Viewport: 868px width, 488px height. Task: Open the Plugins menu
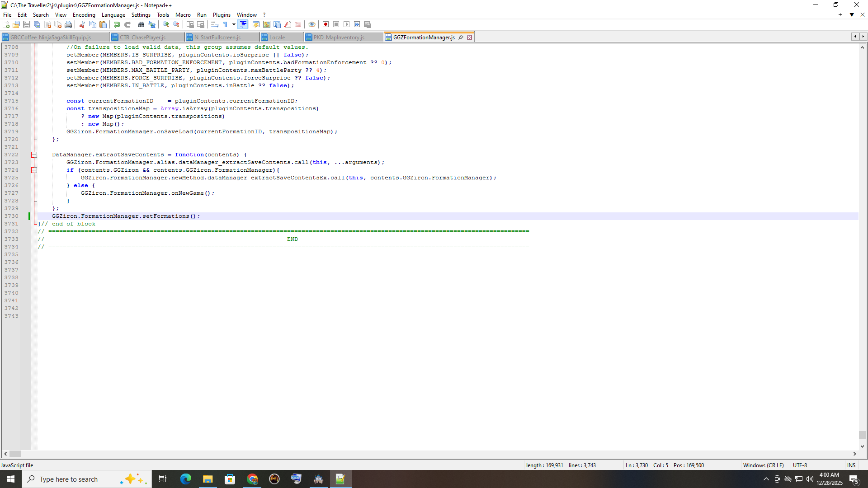[221, 15]
